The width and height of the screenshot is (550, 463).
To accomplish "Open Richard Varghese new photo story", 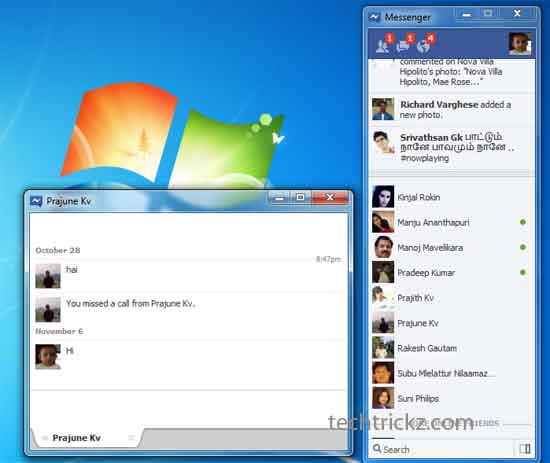I will point(451,109).
